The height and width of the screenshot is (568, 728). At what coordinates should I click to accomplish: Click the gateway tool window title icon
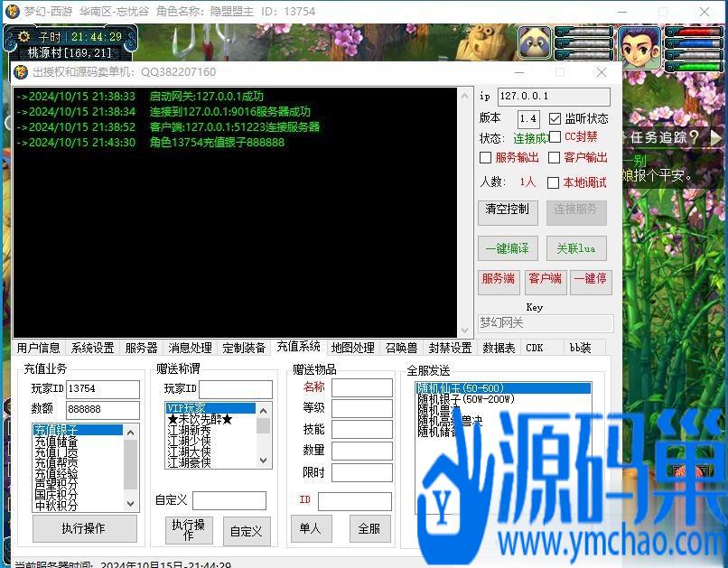[21, 72]
